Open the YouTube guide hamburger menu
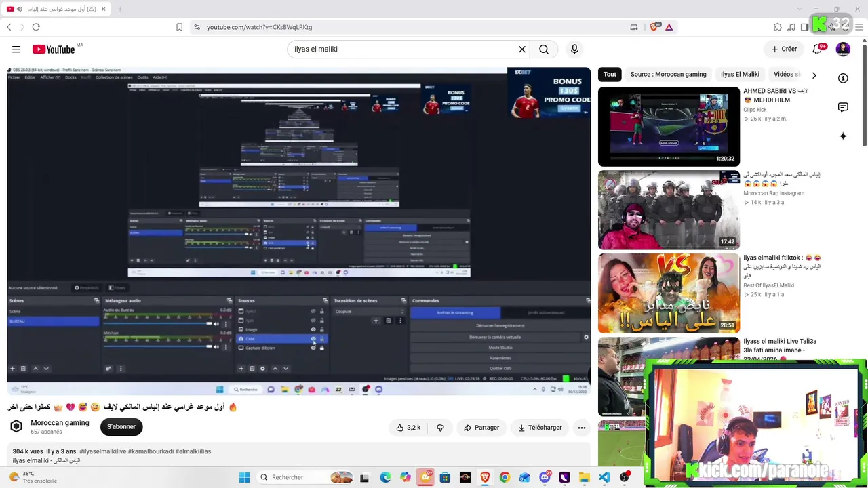The image size is (868, 488). pyautogui.click(x=16, y=49)
